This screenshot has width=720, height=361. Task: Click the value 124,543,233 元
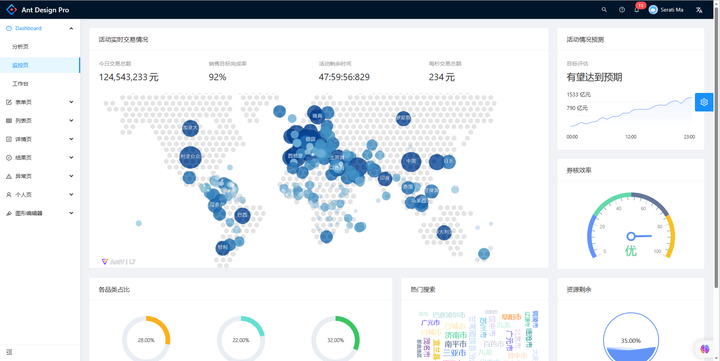[129, 77]
